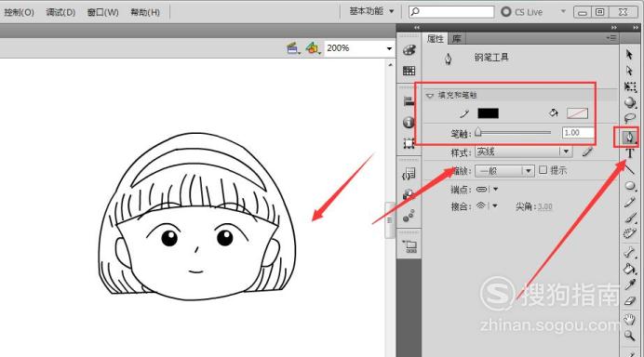Click the empty fill color swatch

577,113
